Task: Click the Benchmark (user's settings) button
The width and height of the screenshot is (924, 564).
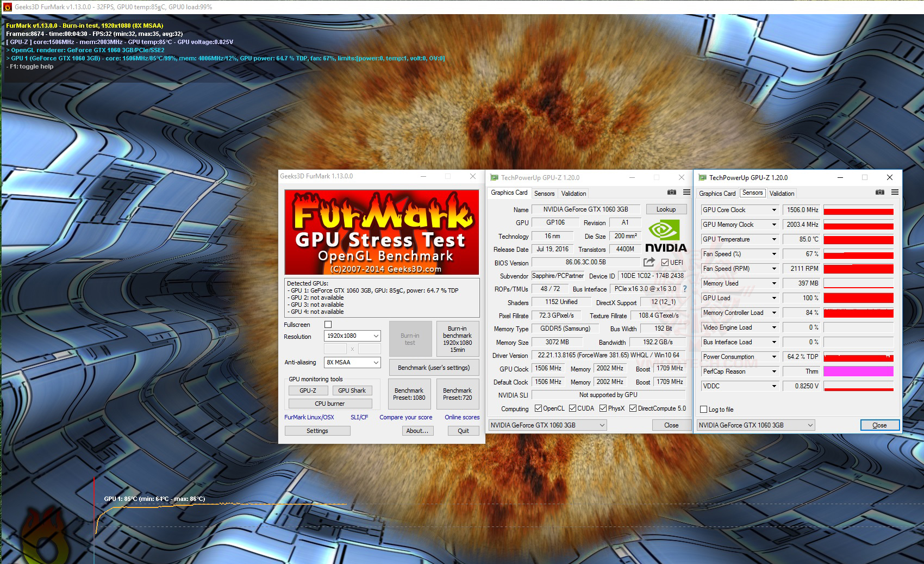Action: (434, 368)
